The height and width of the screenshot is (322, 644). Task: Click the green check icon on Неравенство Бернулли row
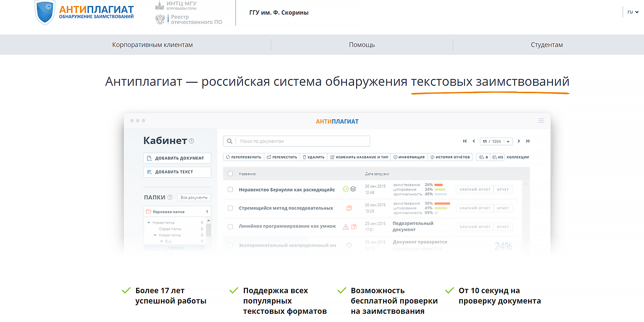345,189
